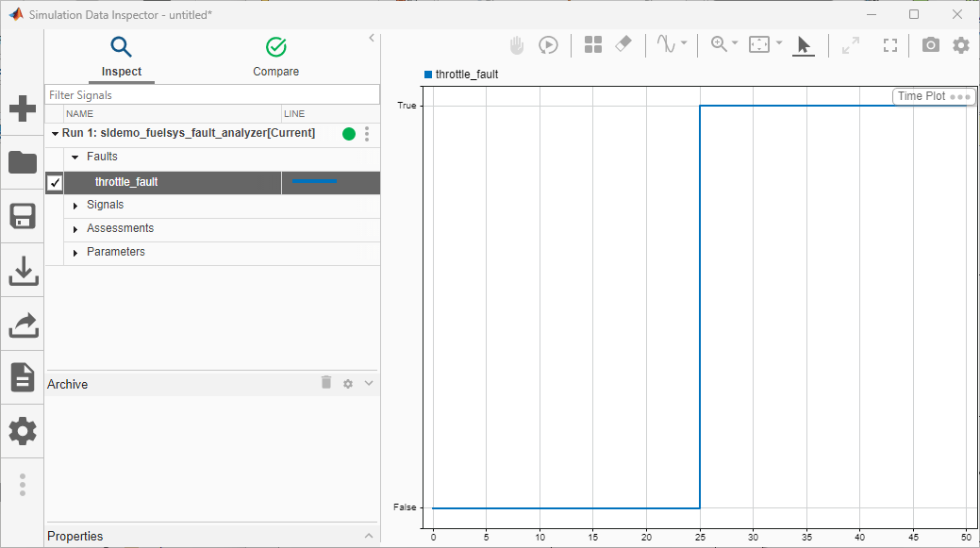This screenshot has height=548, width=980.
Task: Open visualization settings gear in the toolbar
Action: [x=961, y=44]
